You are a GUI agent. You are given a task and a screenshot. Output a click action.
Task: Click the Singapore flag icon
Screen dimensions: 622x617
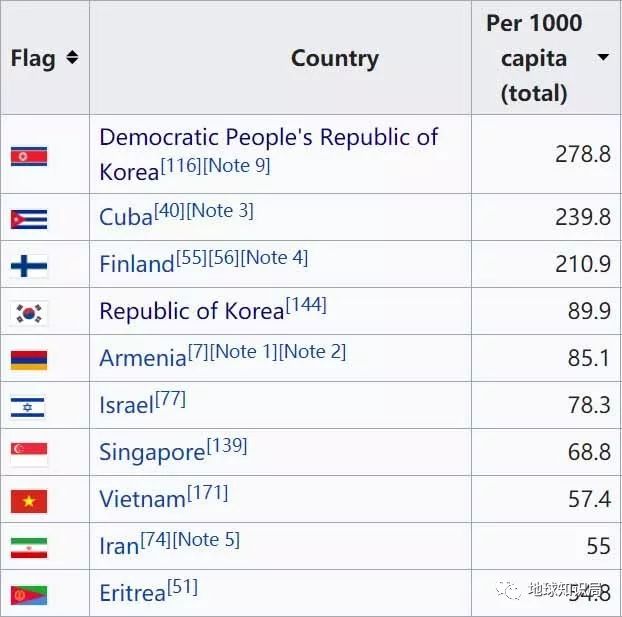point(29,452)
